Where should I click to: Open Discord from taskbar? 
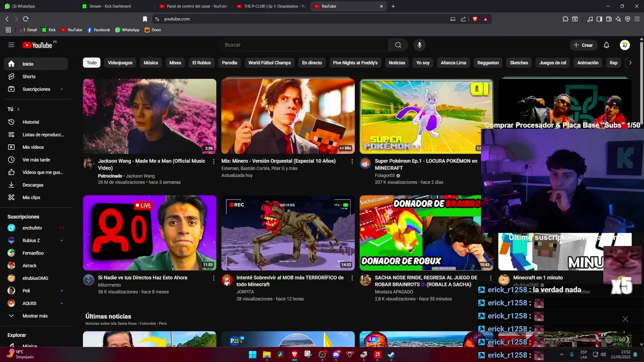(x=336, y=354)
